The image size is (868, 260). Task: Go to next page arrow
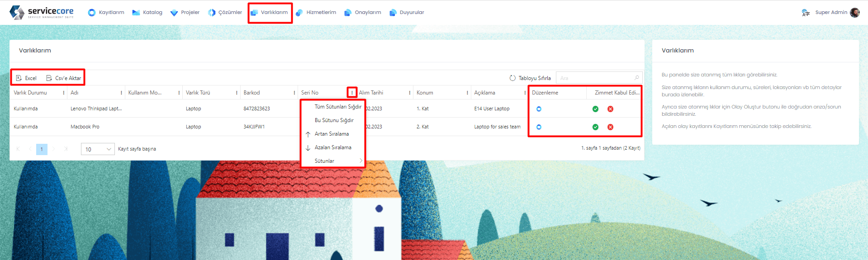click(53, 149)
